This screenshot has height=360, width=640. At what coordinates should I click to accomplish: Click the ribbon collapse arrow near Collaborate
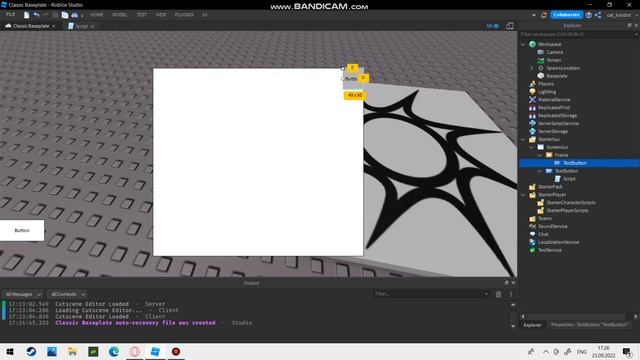534,15
